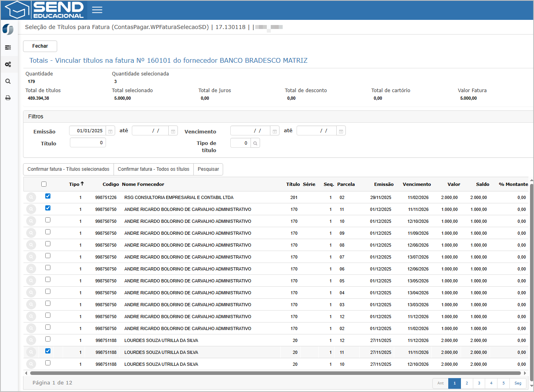The image size is (534, 392).
Task: Toggle the hamburger menu in header
Action: click(x=97, y=10)
